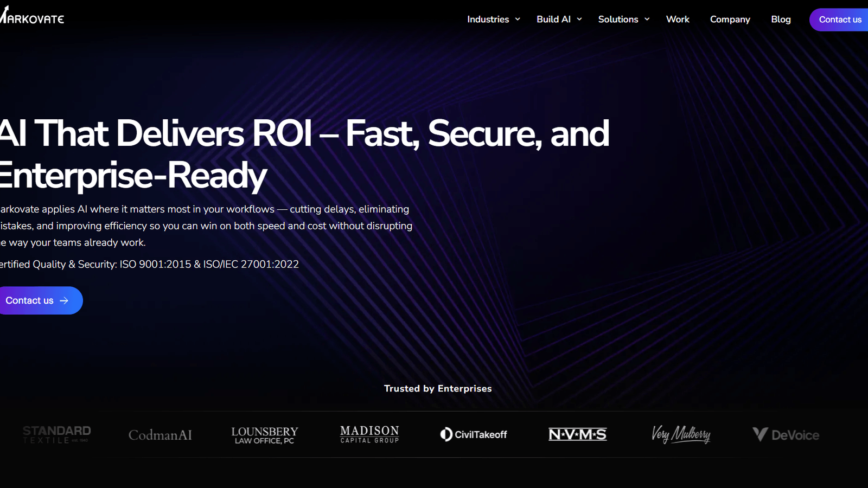The height and width of the screenshot is (488, 868).
Task: Open the Industries menu
Action: pyautogui.click(x=488, y=19)
